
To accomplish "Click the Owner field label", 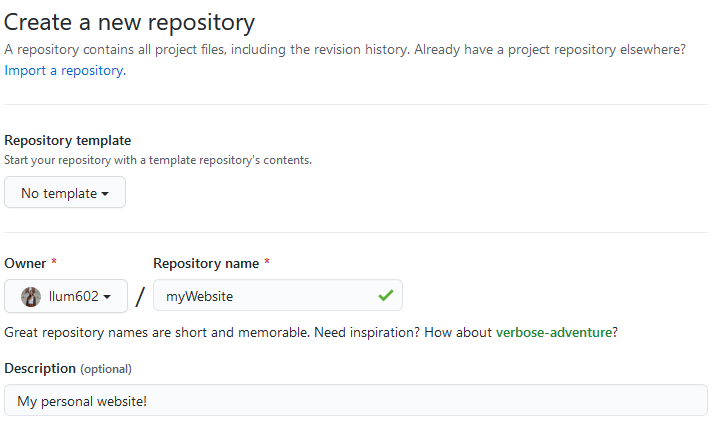I will pos(25,263).
